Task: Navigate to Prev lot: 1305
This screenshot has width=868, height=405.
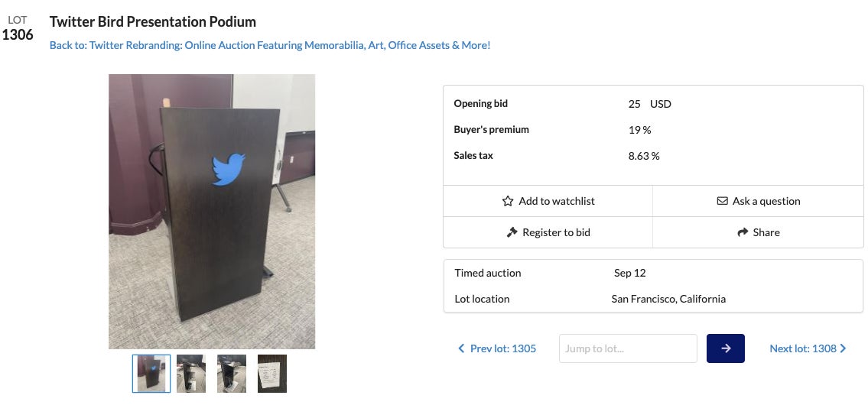Action: coord(502,349)
